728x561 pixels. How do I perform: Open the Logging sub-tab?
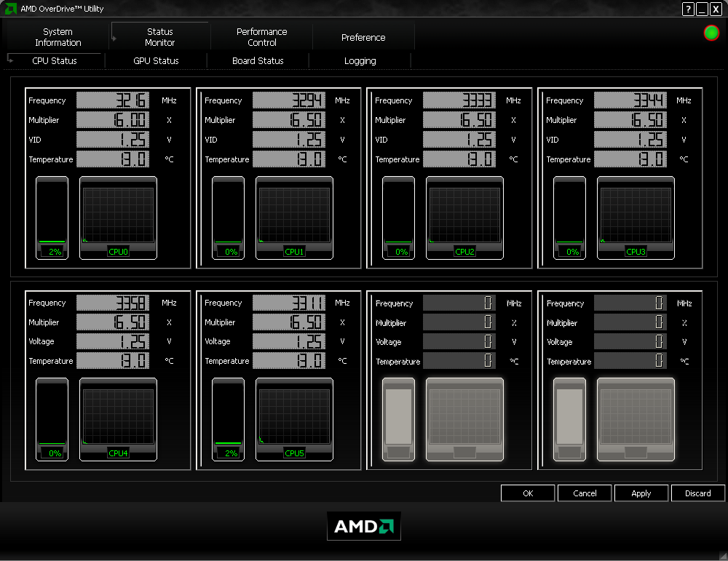tap(360, 61)
